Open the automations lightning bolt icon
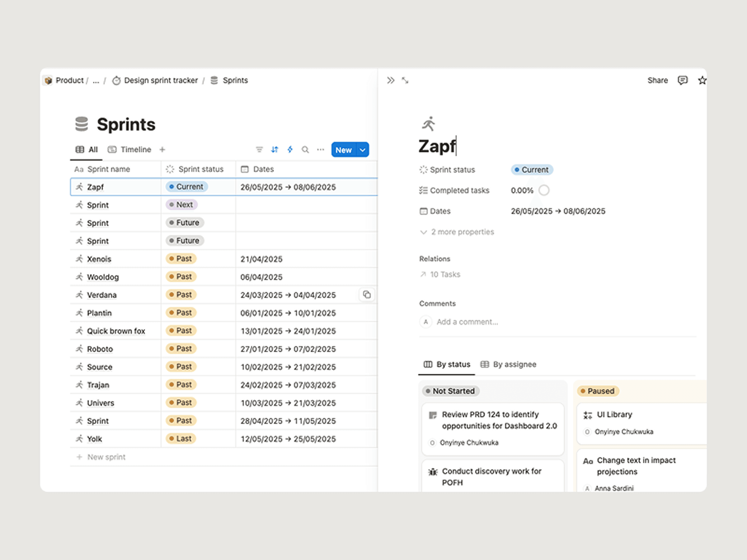The height and width of the screenshot is (560, 747). point(290,150)
